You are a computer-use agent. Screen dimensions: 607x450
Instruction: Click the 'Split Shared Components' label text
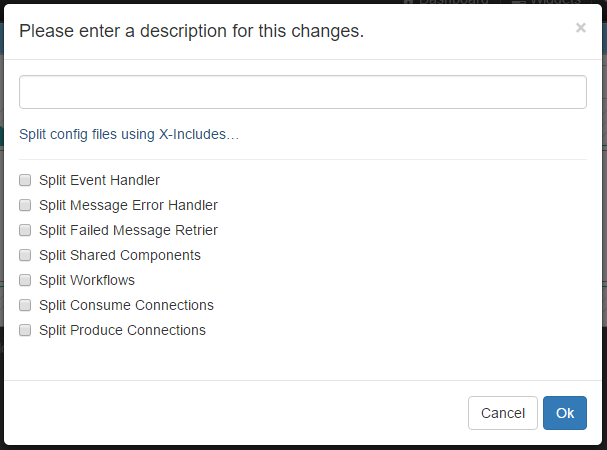pyautogui.click(x=120, y=256)
